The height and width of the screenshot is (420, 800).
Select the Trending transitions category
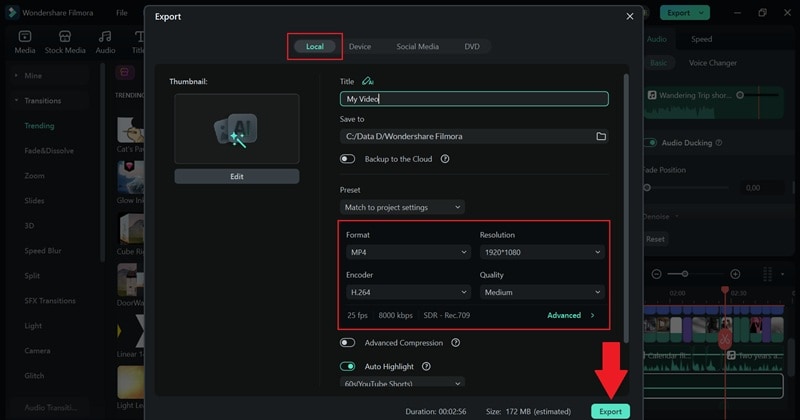tap(39, 126)
